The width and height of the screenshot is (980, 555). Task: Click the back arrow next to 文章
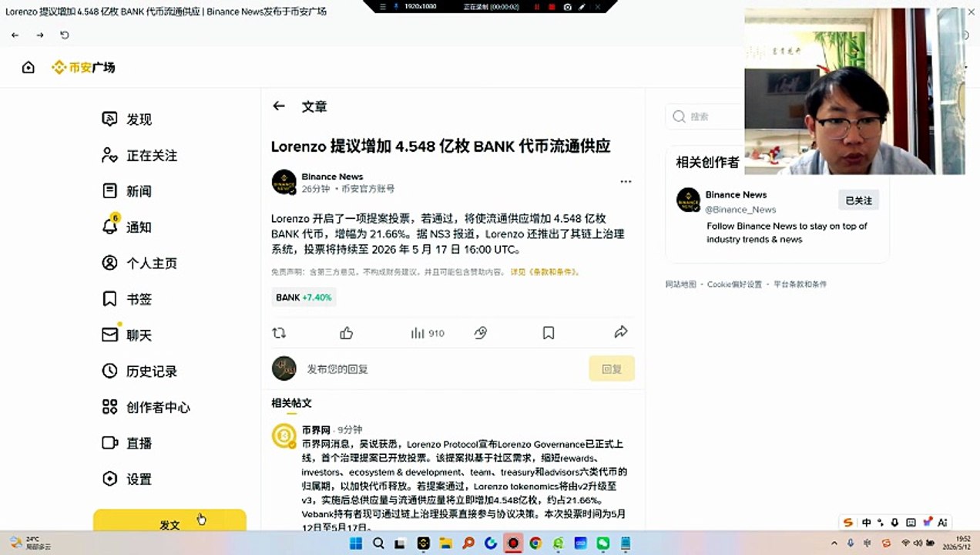click(279, 106)
